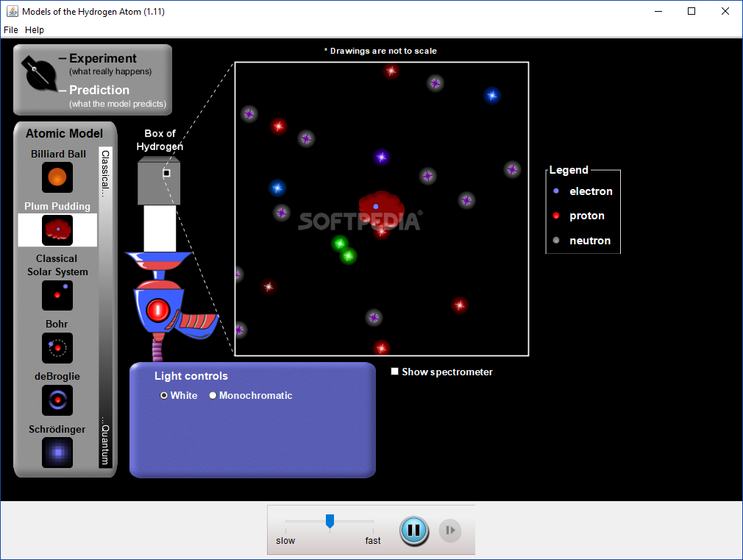Viewport: 743px width, 560px height.
Task: Step the simulation forward
Action: pos(450,530)
